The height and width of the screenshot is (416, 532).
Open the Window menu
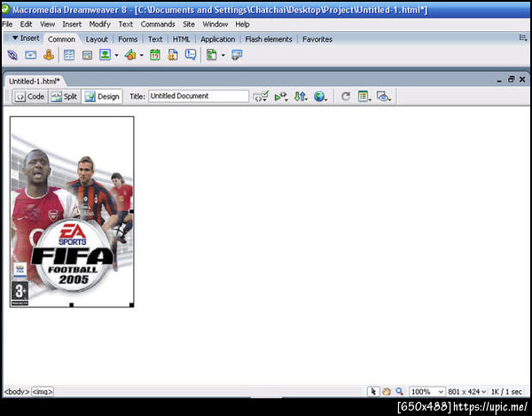click(x=215, y=24)
